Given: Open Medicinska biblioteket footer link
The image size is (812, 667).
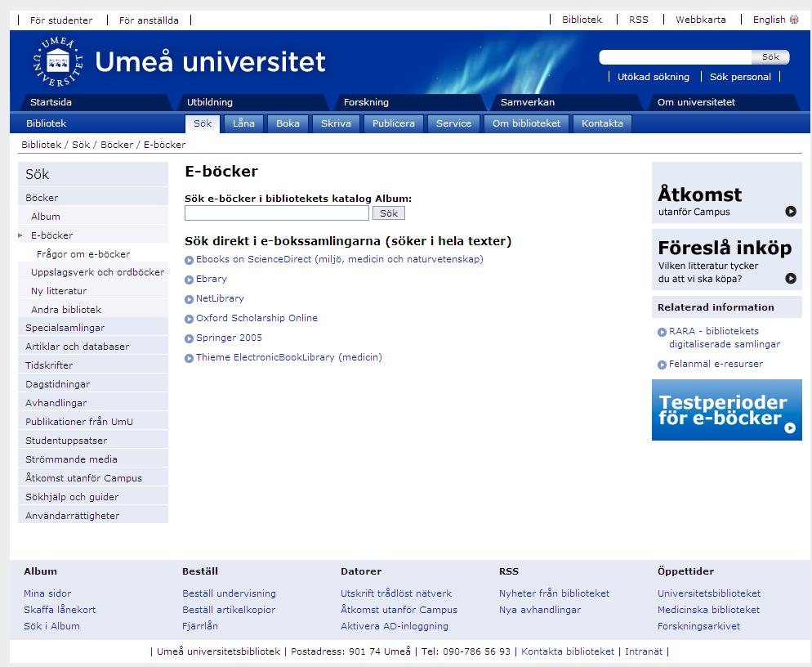Looking at the screenshot, I should coord(708,610).
